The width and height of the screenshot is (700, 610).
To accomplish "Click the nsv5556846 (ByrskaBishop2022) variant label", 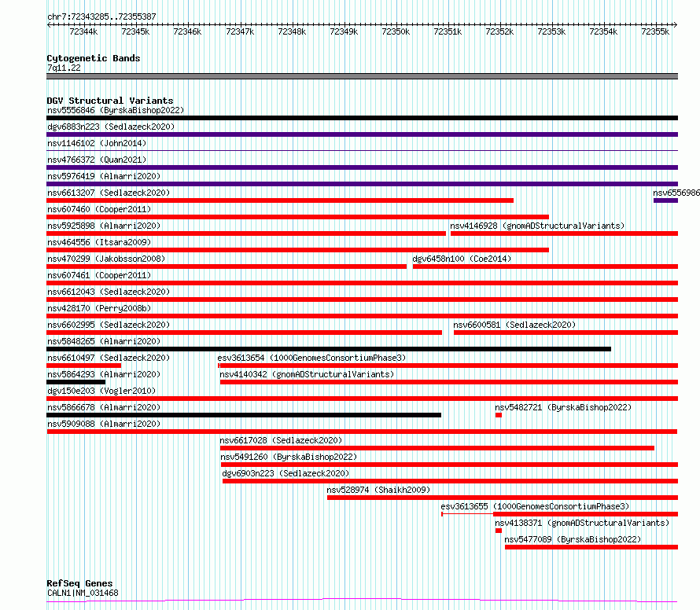I will [116, 110].
